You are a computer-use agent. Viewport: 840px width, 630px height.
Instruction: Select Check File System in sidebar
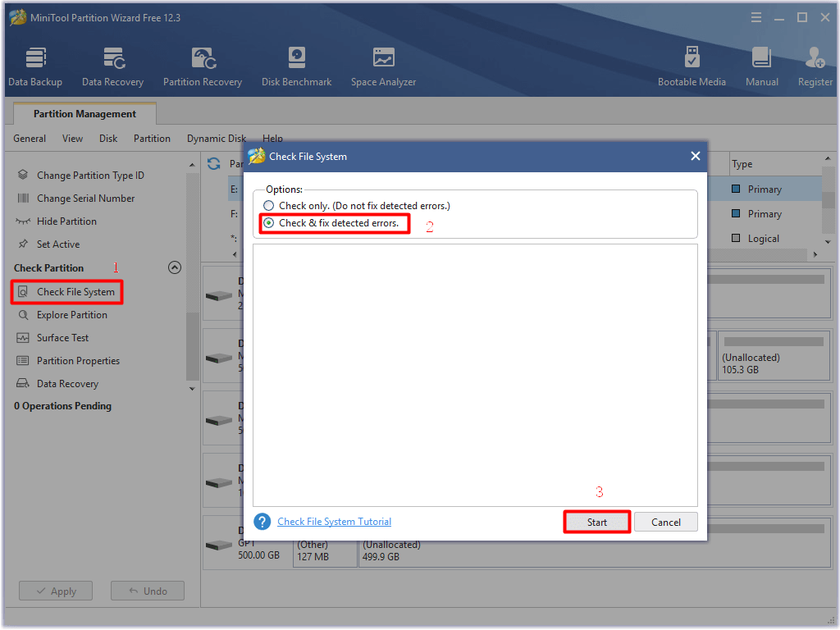tap(66, 292)
